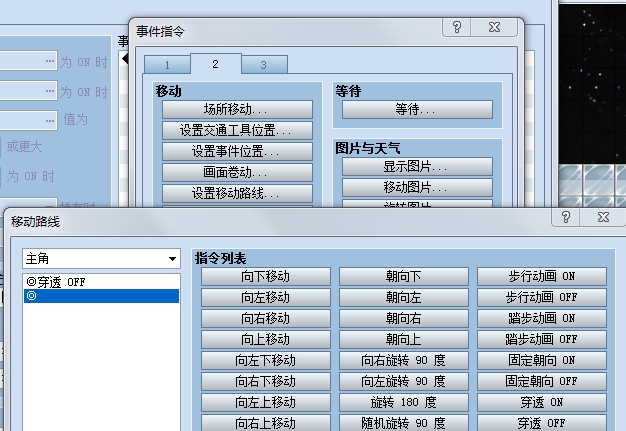Add 向左上移动 command
Image resolution: width=626 pixels, height=431 pixels.
266,402
